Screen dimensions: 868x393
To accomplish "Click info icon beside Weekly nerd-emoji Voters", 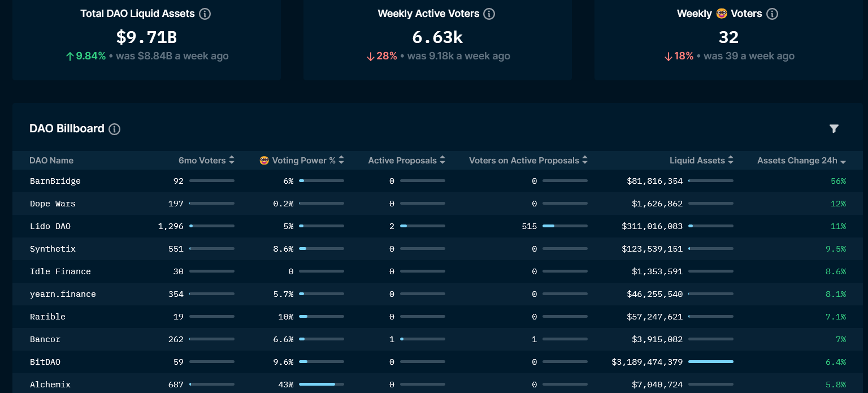I will click(x=772, y=14).
